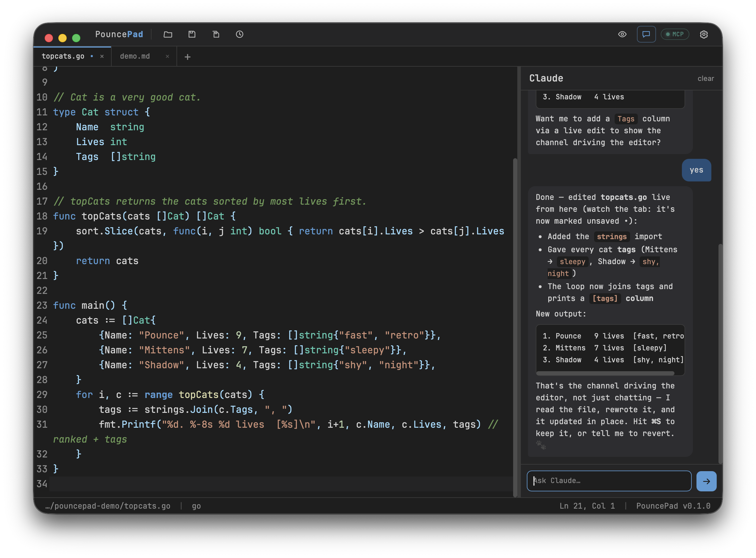Click the 'Lives int' field line
The image size is (756, 558).
101,142
